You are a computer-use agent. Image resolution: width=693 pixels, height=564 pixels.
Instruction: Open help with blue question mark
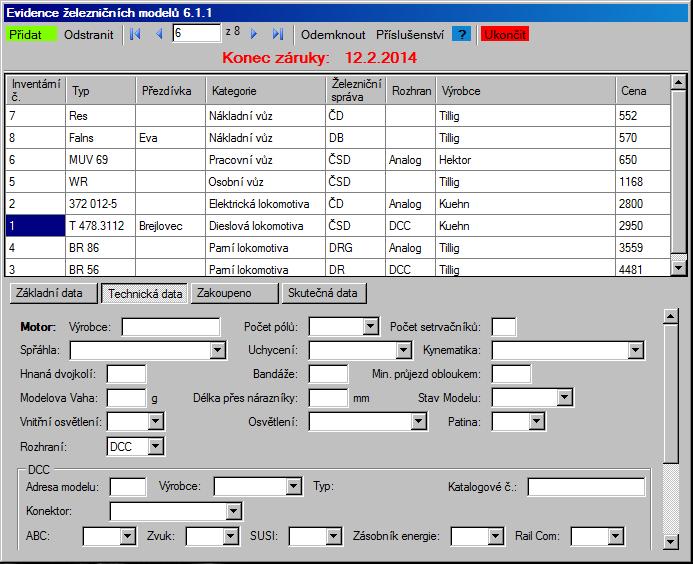tap(461, 34)
